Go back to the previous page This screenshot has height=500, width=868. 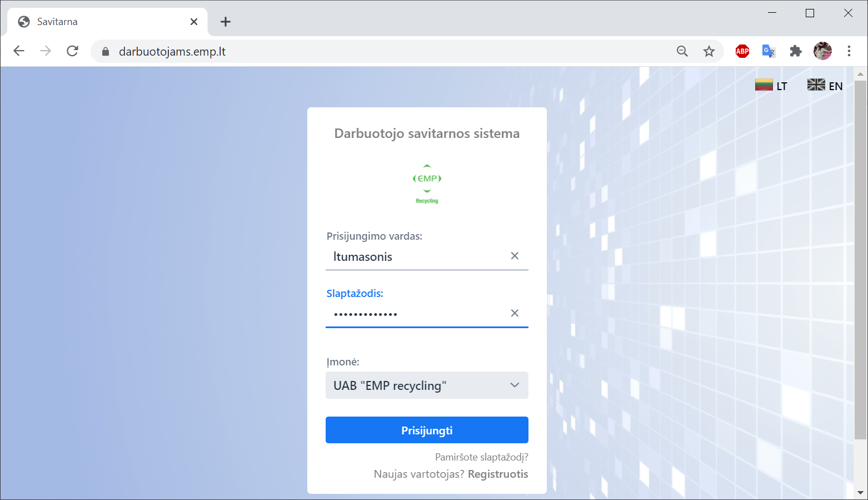pyautogui.click(x=19, y=51)
